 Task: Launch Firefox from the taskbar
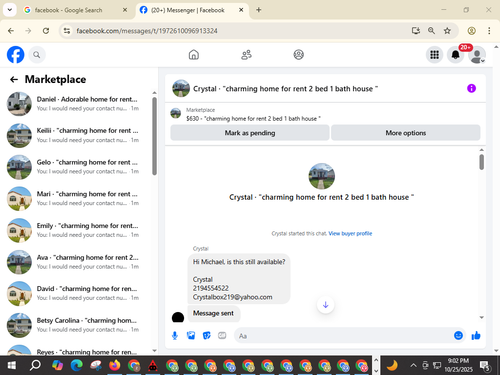[x=115, y=366]
